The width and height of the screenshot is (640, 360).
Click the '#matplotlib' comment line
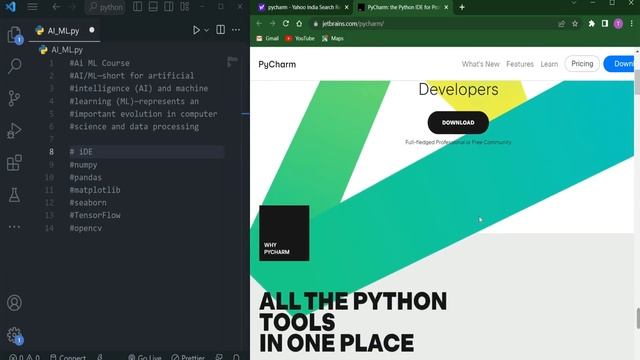click(x=95, y=190)
